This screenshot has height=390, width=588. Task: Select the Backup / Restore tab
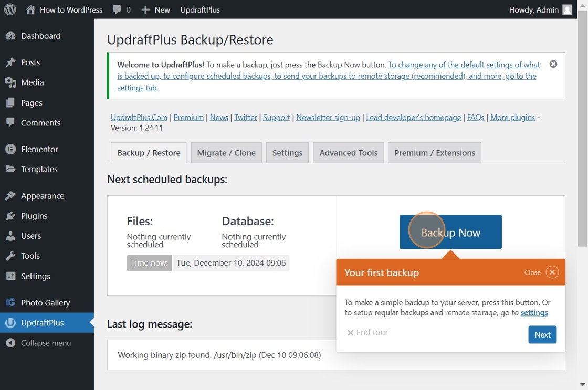[x=149, y=153]
